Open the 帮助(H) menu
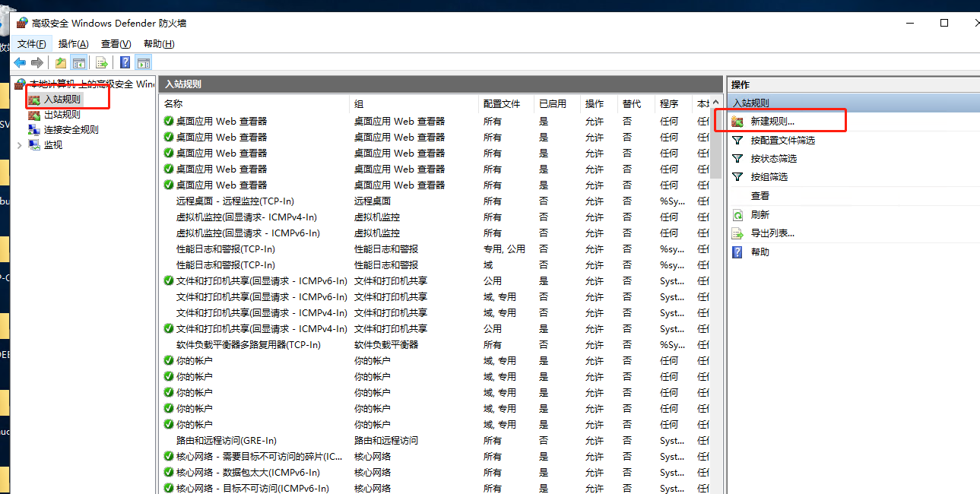The height and width of the screenshot is (494, 980). pos(158,44)
